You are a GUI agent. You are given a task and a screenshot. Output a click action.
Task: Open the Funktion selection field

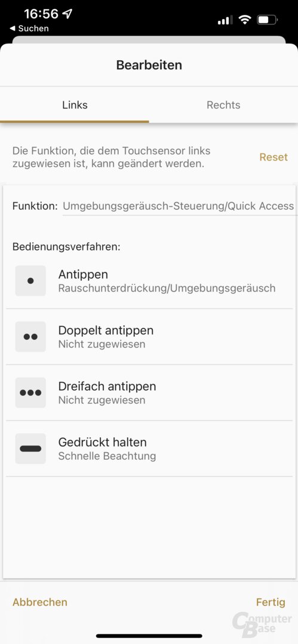178,206
